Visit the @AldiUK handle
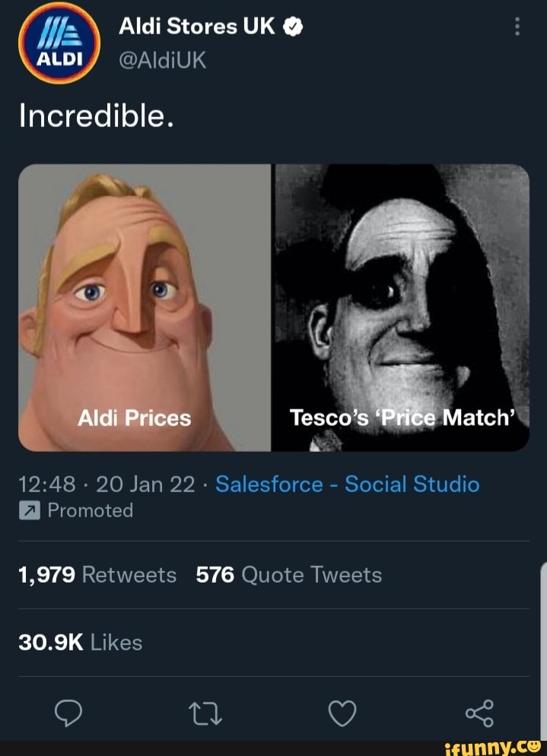The width and height of the screenshot is (547, 756). point(163,59)
